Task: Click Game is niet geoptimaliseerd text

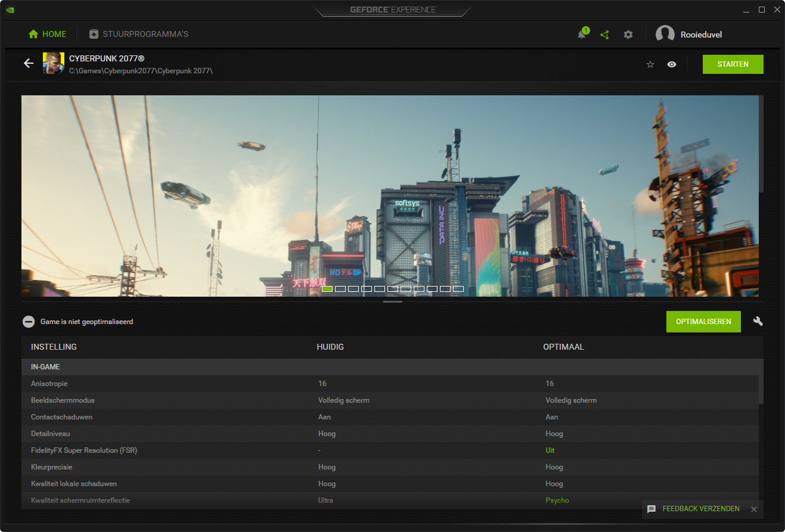Action: pyautogui.click(x=86, y=322)
